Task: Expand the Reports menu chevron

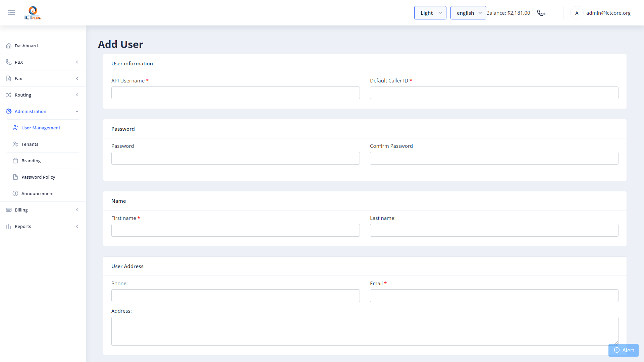Action: coord(77,226)
